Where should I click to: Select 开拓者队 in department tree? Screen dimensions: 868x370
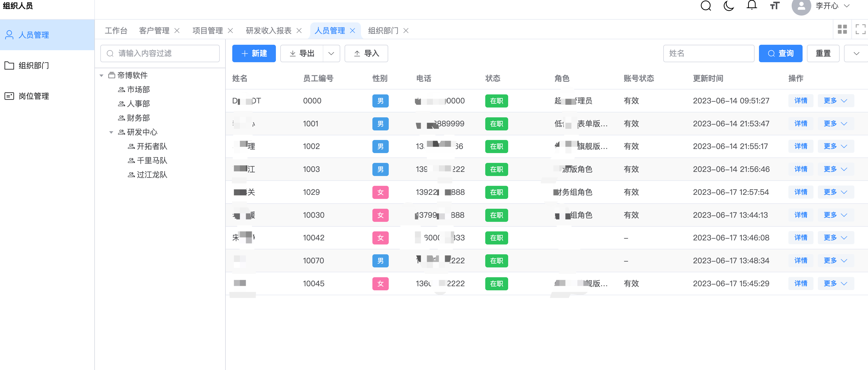[152, 146]
